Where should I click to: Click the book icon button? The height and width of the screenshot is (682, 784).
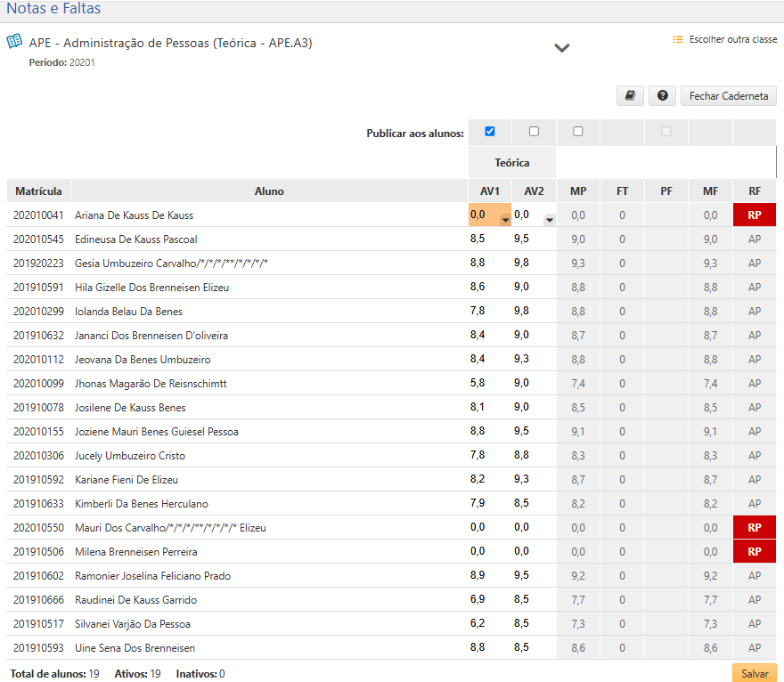(x=630, y=96)
